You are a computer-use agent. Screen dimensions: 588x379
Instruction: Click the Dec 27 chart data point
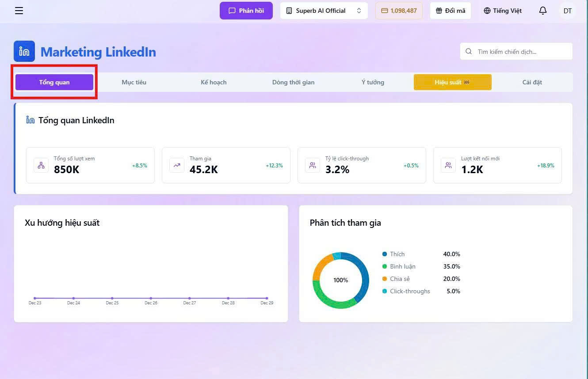189,298
